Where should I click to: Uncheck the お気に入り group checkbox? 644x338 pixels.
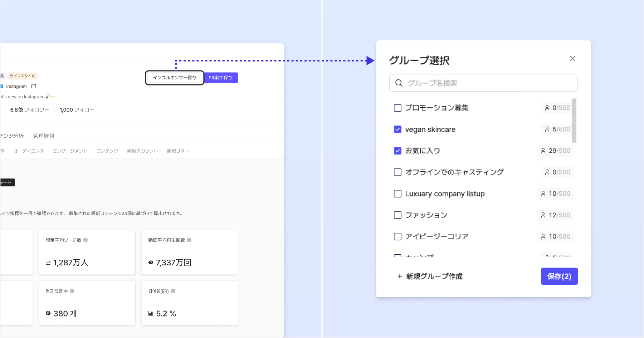(397, 151)
